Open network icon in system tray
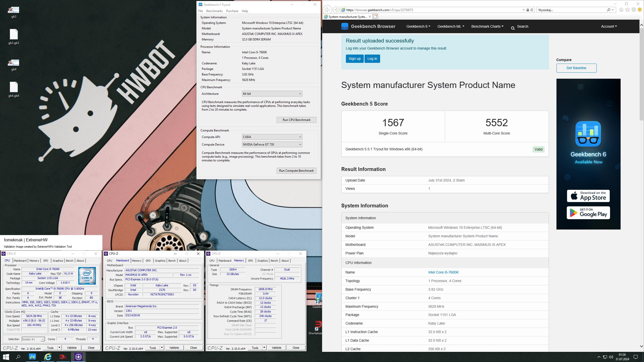644x362 pixels. point(605,357)
